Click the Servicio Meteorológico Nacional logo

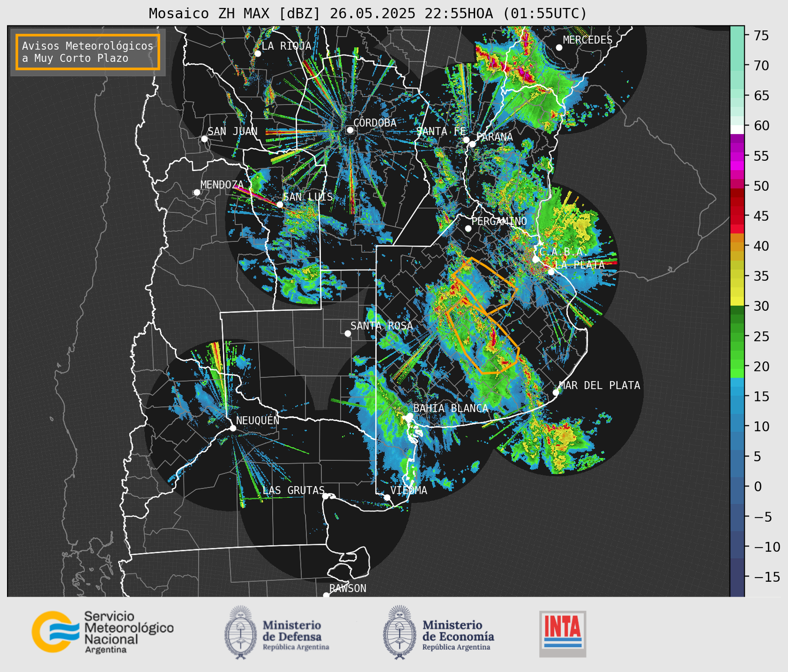click(x=102, y=632)
